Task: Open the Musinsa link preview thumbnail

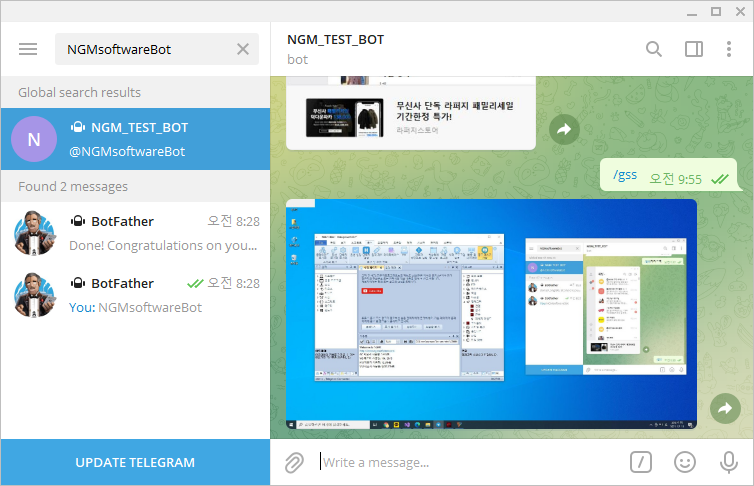Action: point(344,118)
